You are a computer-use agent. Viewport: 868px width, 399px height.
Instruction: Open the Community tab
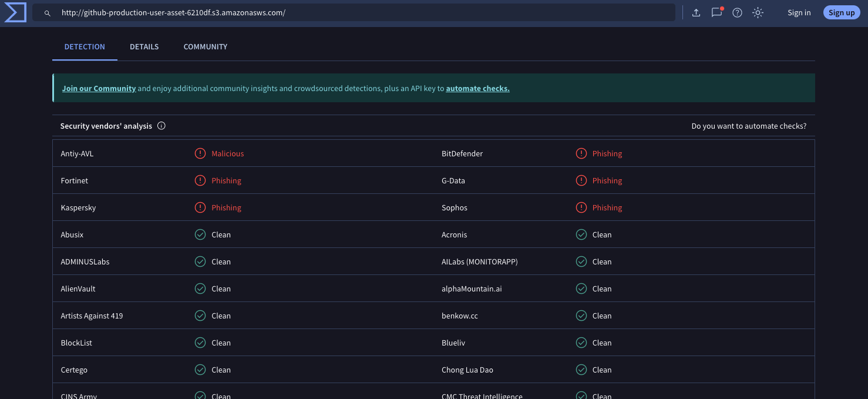(205, 46)
